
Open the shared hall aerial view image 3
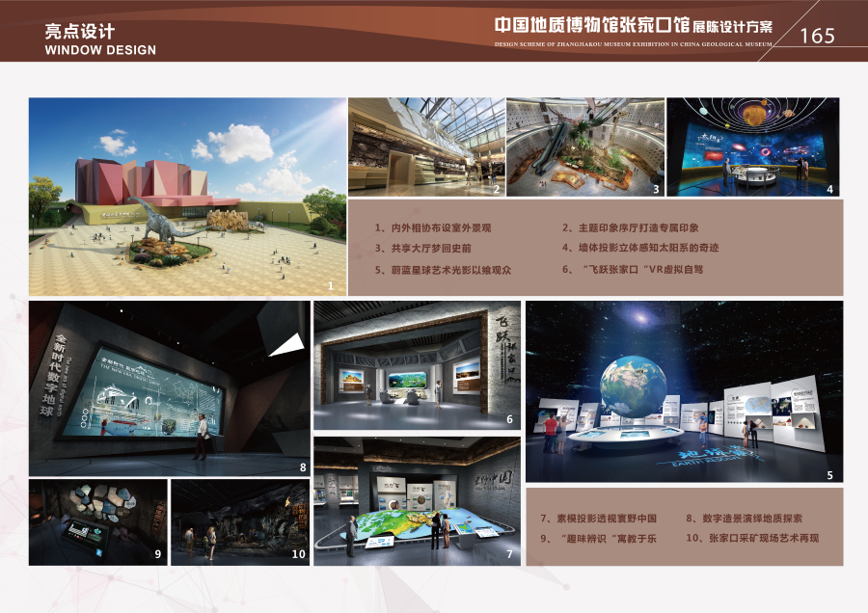(583, 147)
